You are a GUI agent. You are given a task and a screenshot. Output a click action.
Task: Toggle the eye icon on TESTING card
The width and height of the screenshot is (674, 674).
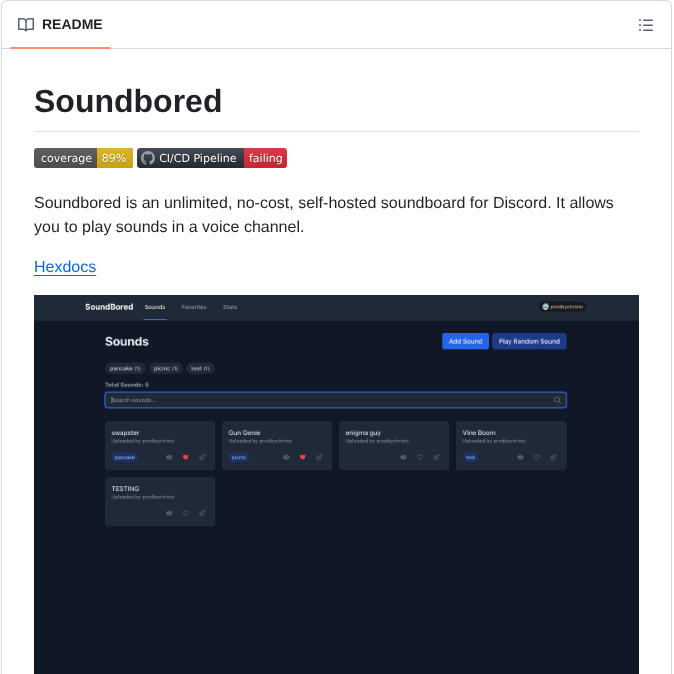169,513
